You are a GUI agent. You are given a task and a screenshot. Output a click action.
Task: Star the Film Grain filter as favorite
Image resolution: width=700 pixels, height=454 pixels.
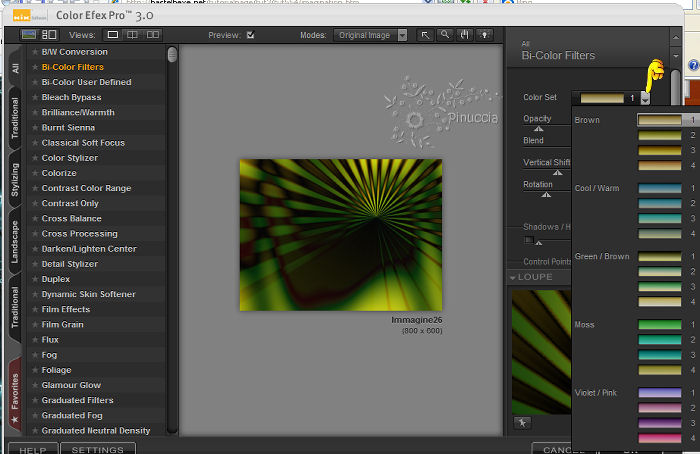[x=35, y=325]
